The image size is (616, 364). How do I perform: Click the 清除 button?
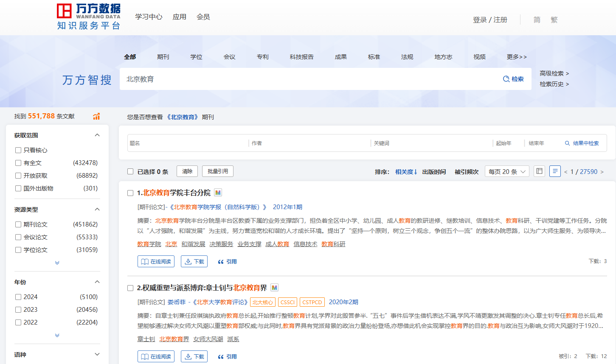[187, 171]
